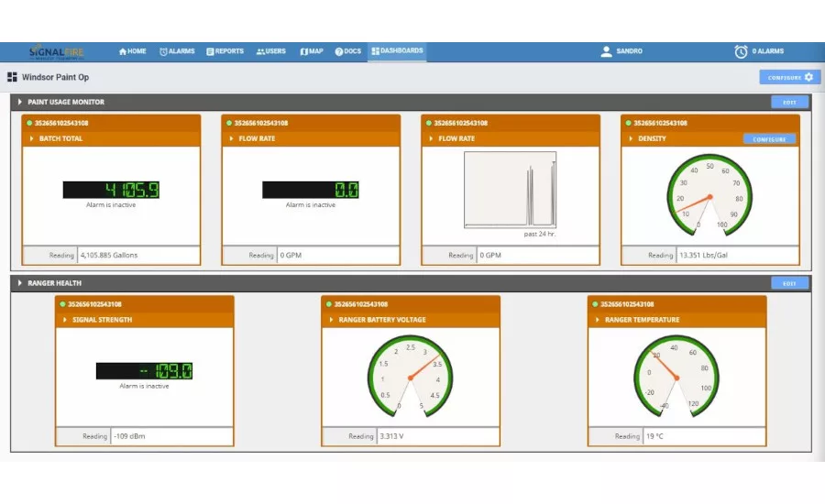This screenshot has width=825, height=504.
Task: Click the Sandro user profile icon
Action: [x=606, y=52]
